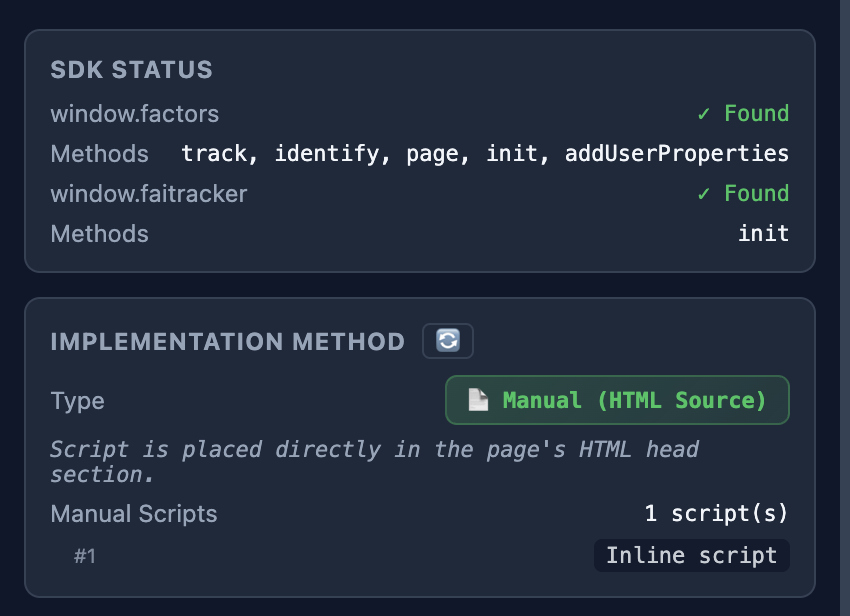Click the window.factors label
The image size is (850, 616).
pos(134,114)
